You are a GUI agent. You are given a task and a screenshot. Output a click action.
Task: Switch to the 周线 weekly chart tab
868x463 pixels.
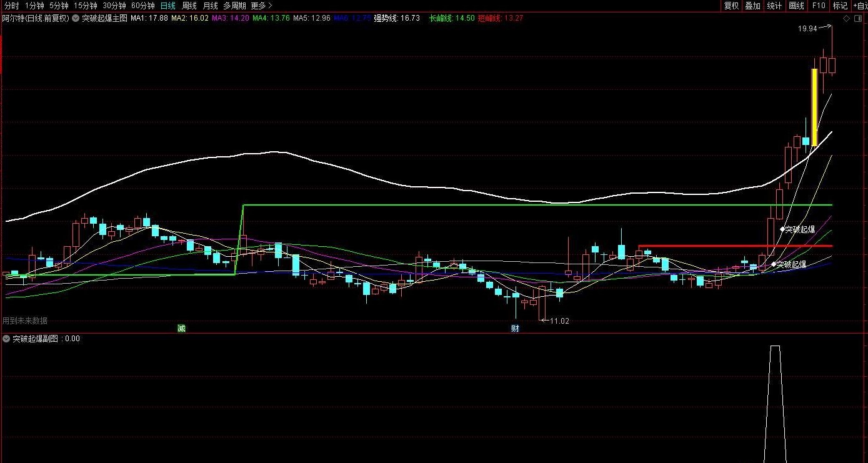(189, 6)
